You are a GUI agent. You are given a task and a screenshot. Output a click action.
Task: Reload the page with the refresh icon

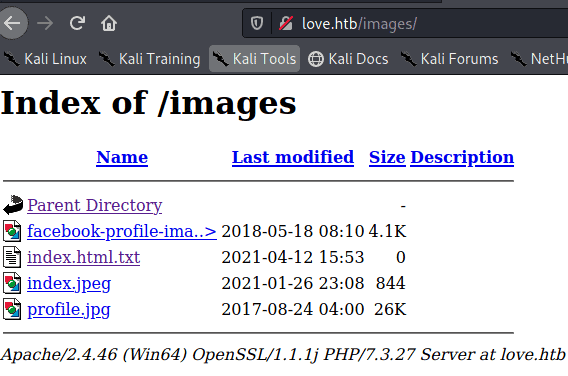coord(77,23)
